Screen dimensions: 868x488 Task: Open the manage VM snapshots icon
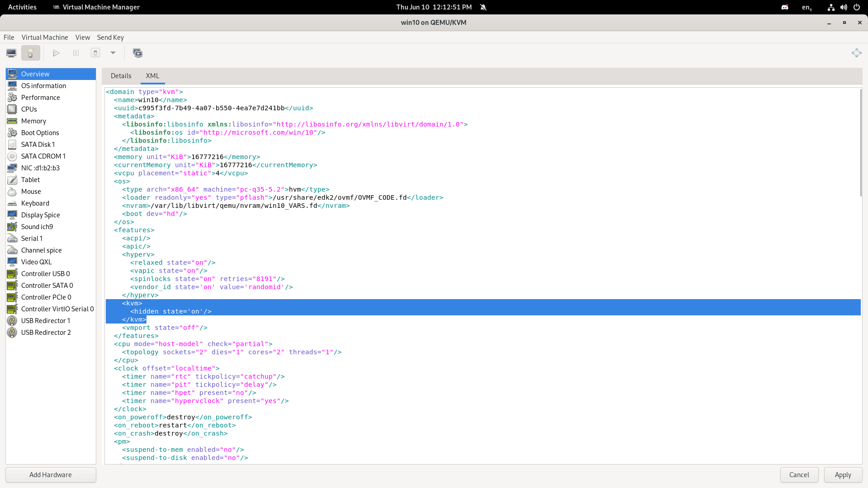pos(137,53)
